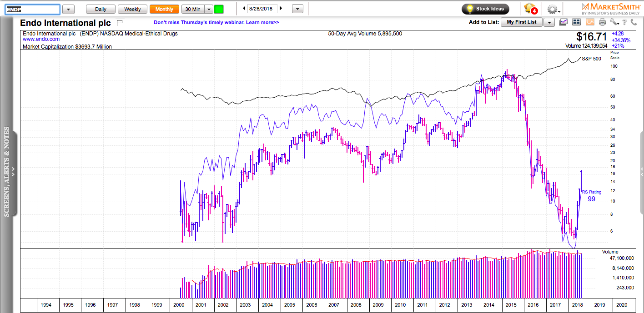Open the settings gear menu
Screen dimensions: 644x313
(x=554, y=9)
